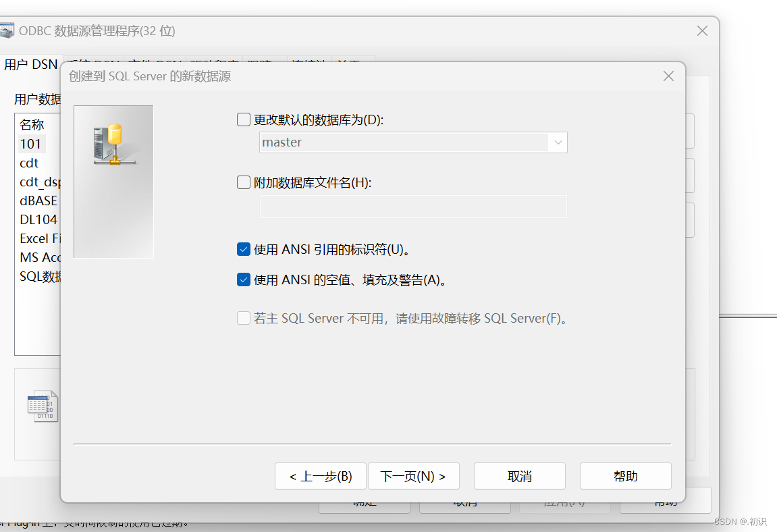Click the driver spreadsheet icon on the left
The image size is (777, 532).
(41, 405)
